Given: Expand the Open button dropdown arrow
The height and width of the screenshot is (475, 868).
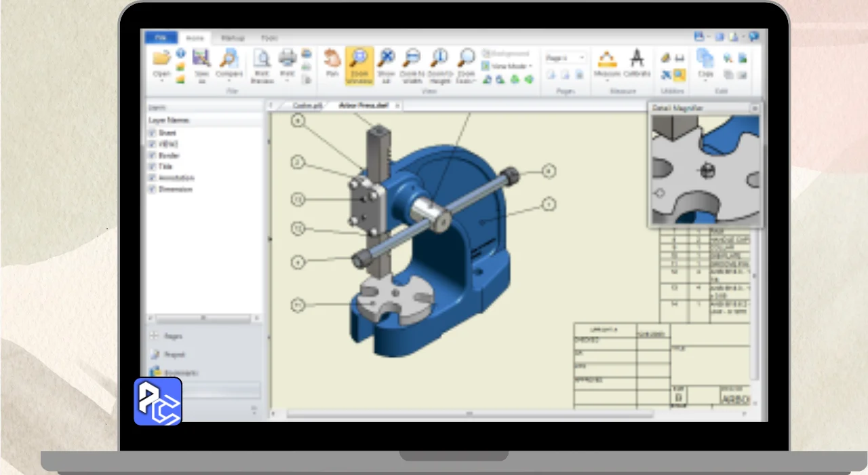Looking at the screenshot, I should click(161, 81).
